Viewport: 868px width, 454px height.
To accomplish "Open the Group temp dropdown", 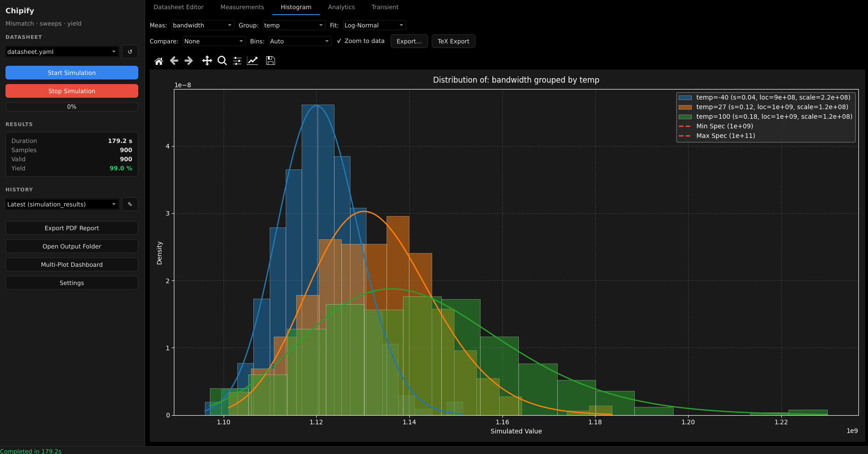I will coord(294,25).
